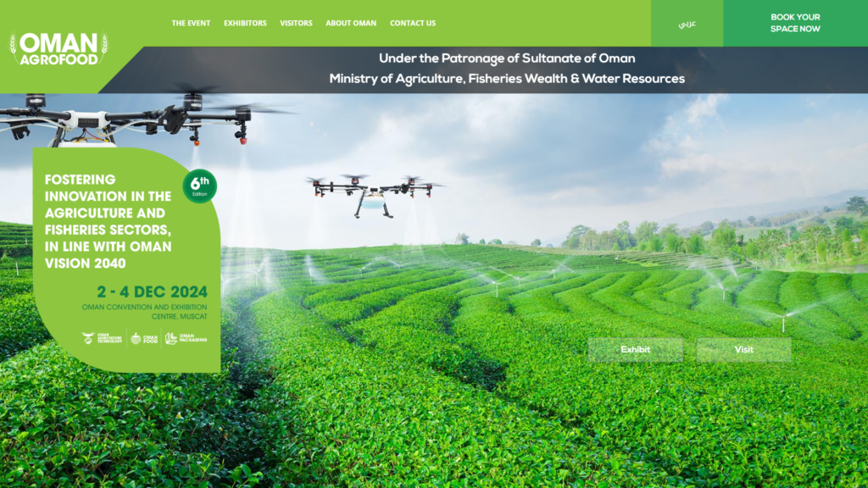The image size is (868, 488).
Task: Click the Visit button
Action: coord(744,350)
